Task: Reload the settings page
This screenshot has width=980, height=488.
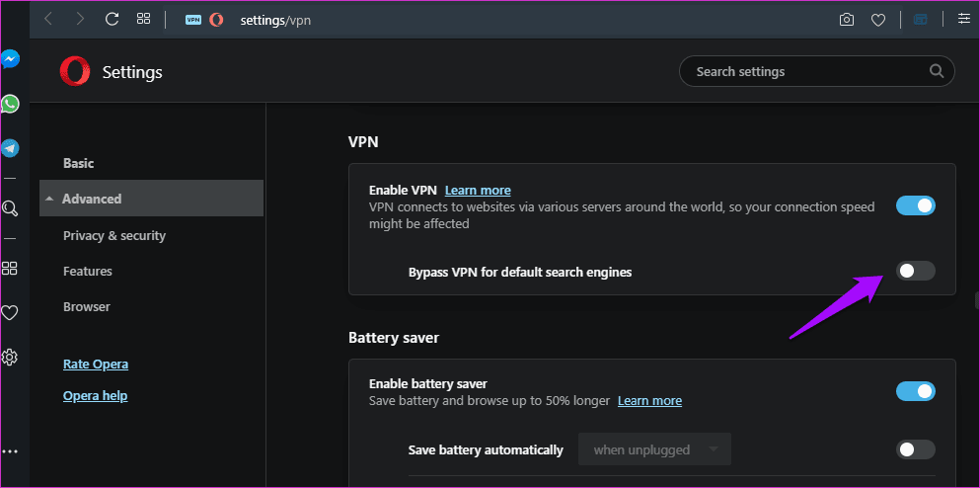Action: (112, 19)
